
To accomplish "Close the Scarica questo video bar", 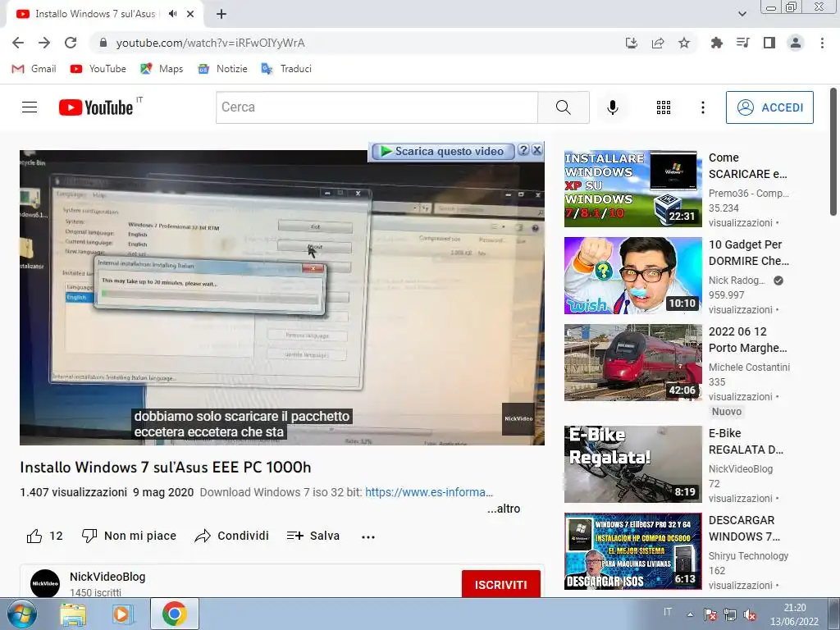I will click(x=536, y=150).
